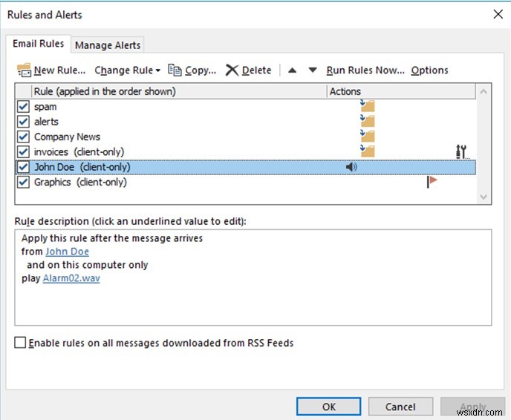Uncheck the Company News rule checkbox
Image resolution: width=511 pixels, height=420 pixels.
pyautogui.click(x=23, y=137)
